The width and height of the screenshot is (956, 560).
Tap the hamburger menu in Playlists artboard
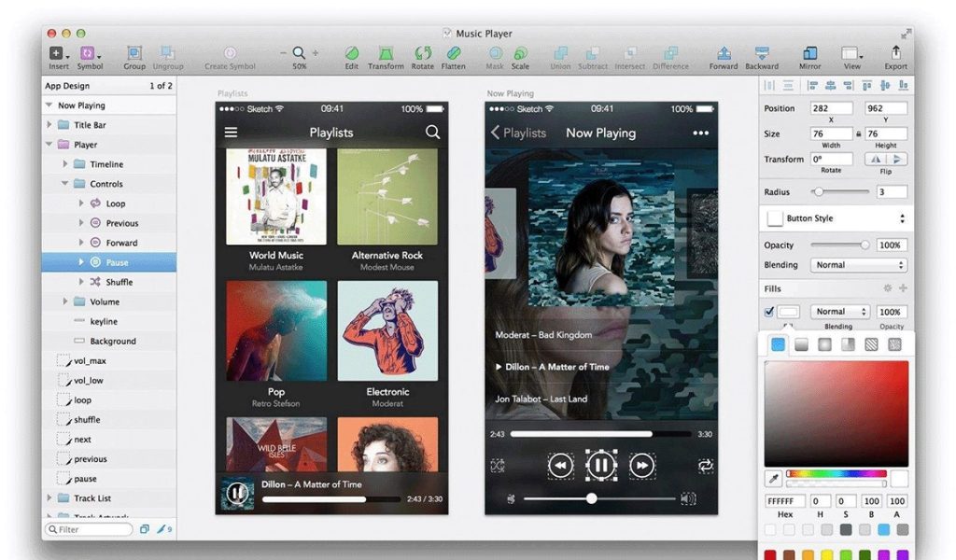pyautogui.click(x=232, y=133)
